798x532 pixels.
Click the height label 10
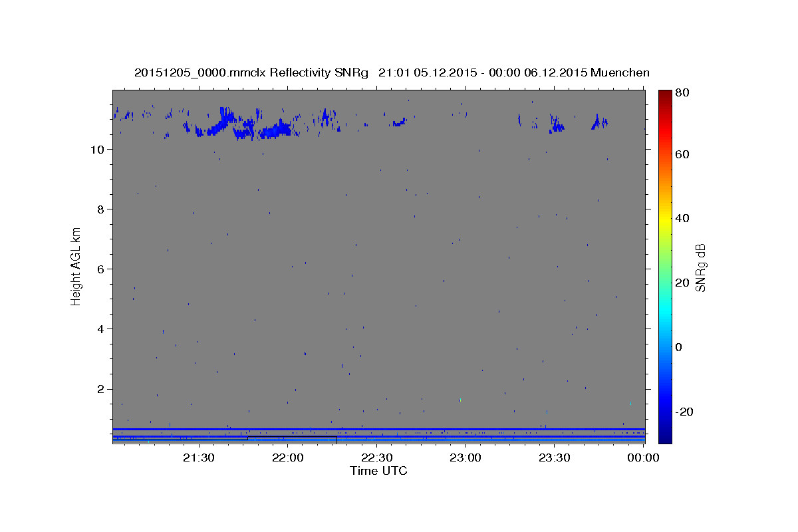(x=98, y=150)
